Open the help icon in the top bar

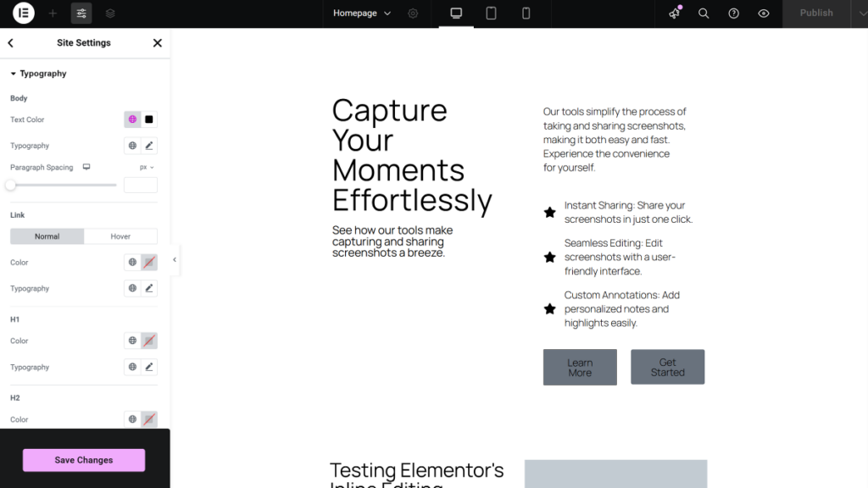[733, 14]
